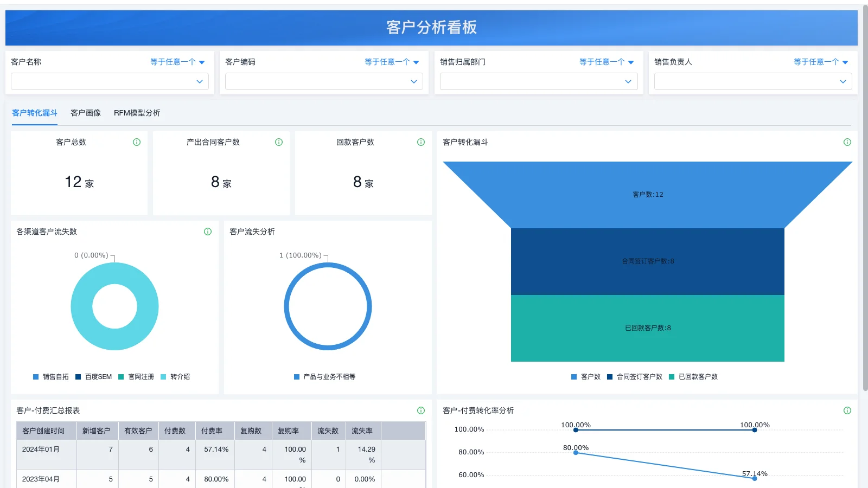
Task: Switch to the 客户画像 tab
Action: (85, 113)
